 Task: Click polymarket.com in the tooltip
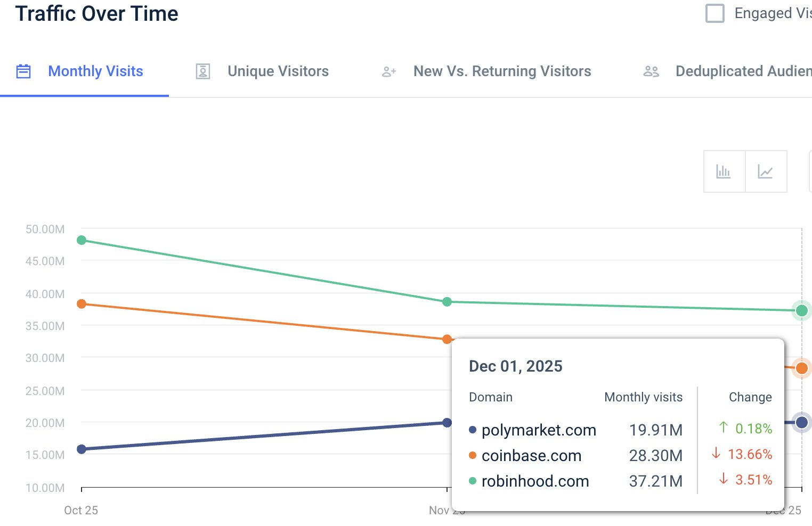click(538, 430)
